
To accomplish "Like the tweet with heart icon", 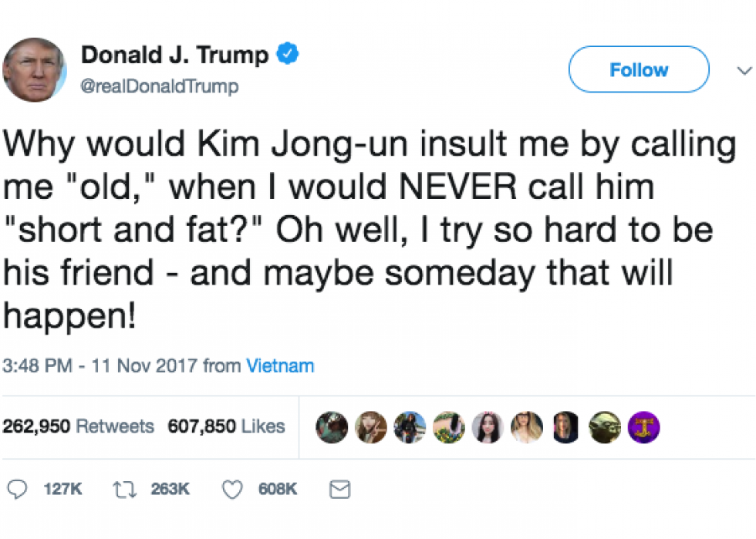I will [232, 490].
